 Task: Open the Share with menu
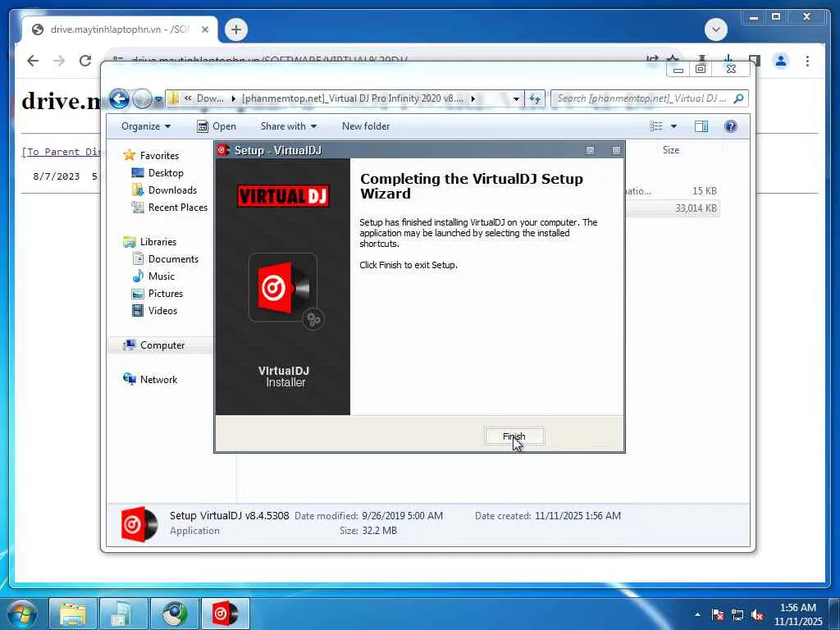[x=288, y=126]
